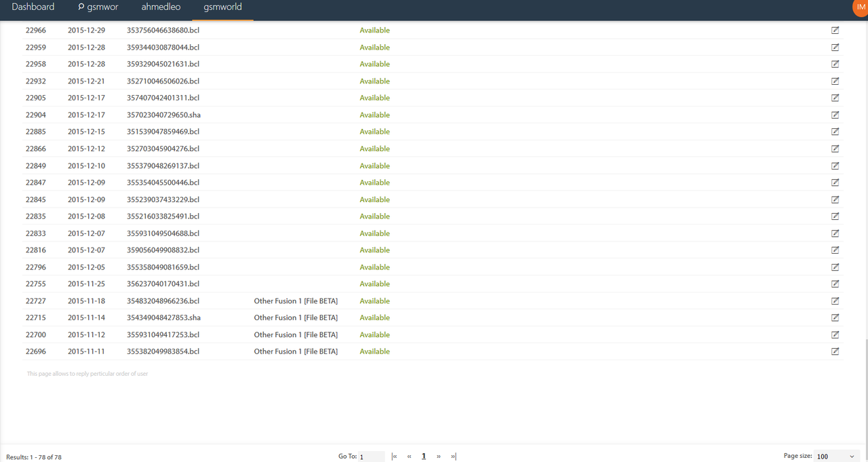This screenshot has height=462, width=868.
Task: Click file 353756046638680.bcl
Action: [x=163, y=31]
